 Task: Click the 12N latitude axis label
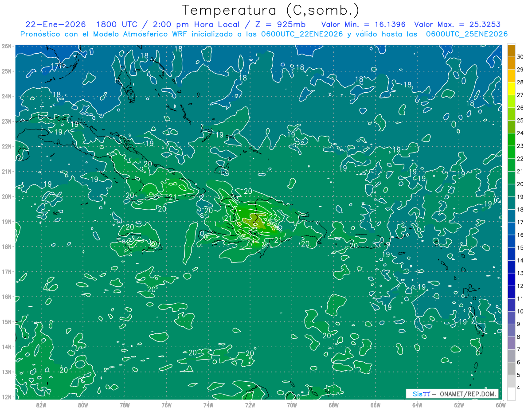click(6, 397)
